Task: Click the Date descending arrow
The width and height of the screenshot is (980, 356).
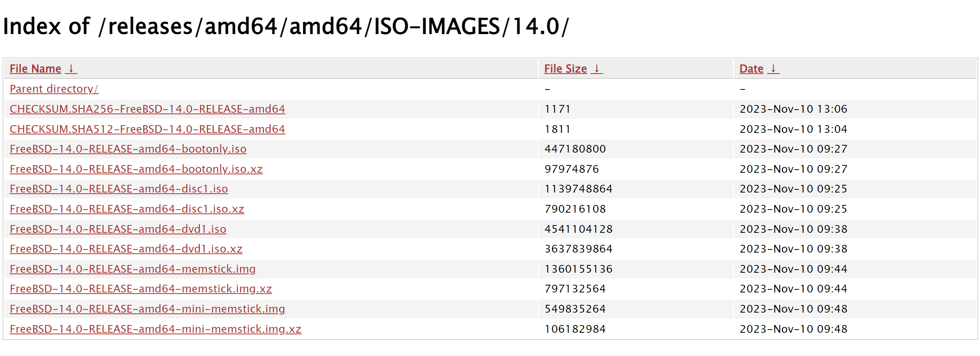Action: click(773, 69)
